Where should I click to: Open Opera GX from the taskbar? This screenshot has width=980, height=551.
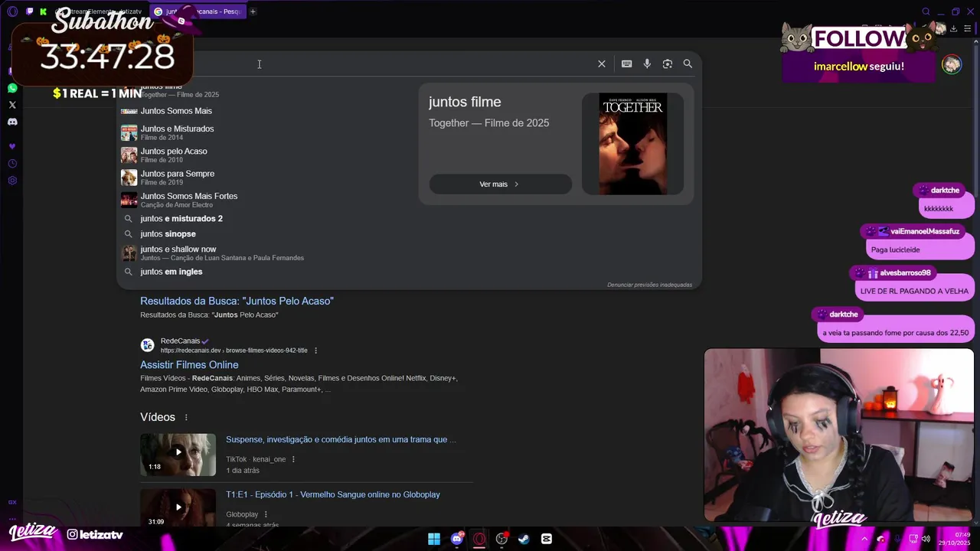(479, 539)
